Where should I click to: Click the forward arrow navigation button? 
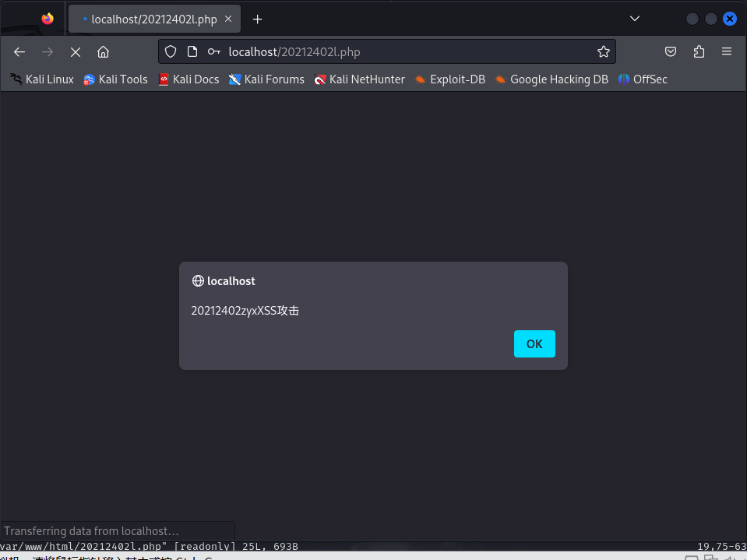tap(48, 52)
